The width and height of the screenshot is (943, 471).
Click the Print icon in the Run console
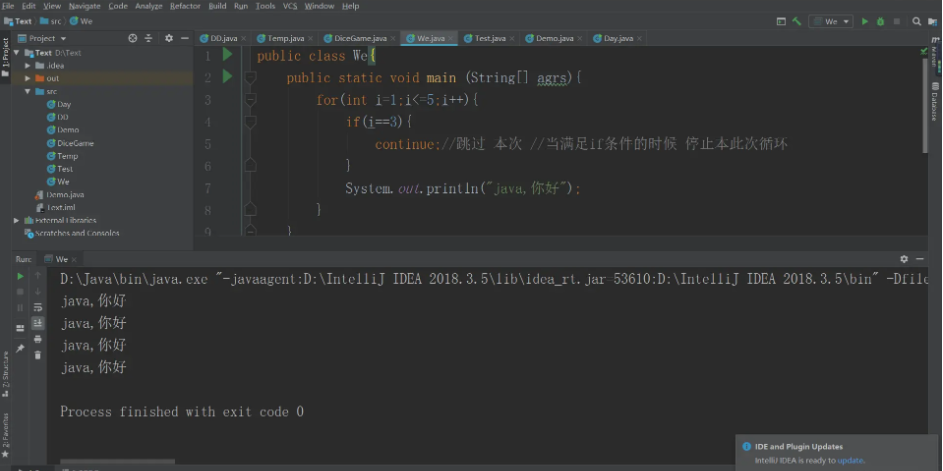38,339
